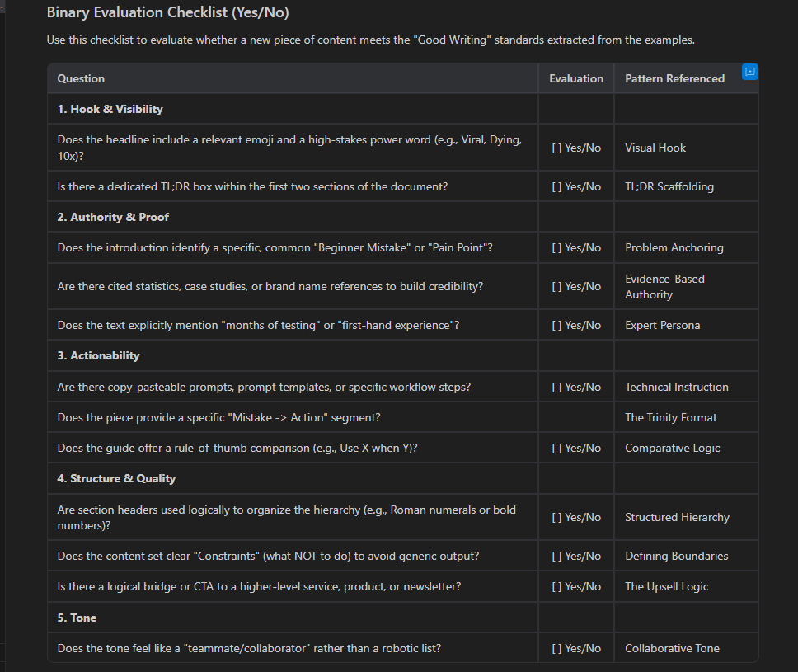Check the Defining Boundaries Yes/No box
Image resolution: width=798 pixels, height=672 pixels.
point(556,557)
